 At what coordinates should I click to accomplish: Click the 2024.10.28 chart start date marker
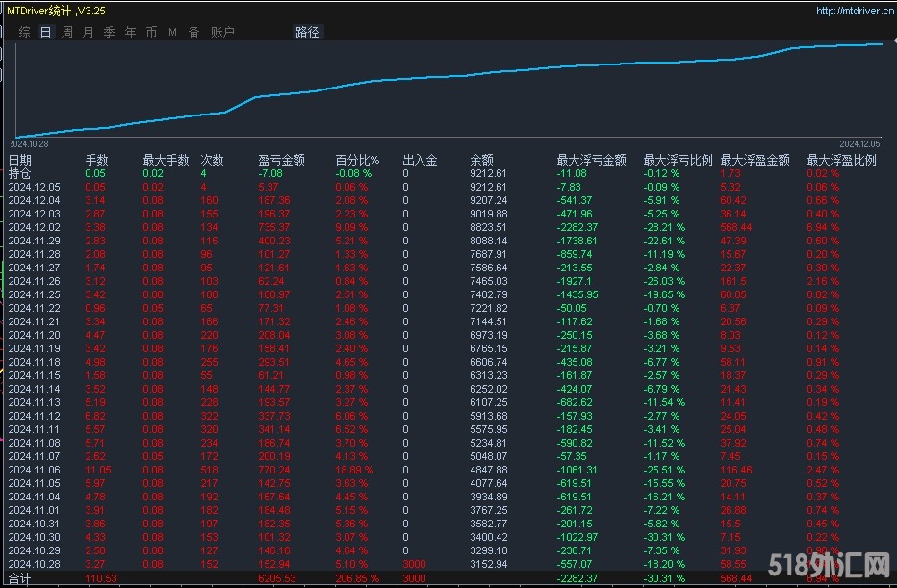point(29,144)
